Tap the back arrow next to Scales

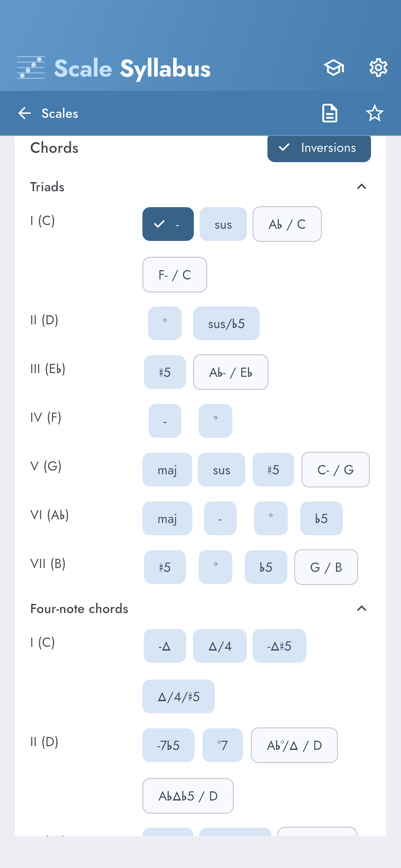click(24, 113)
